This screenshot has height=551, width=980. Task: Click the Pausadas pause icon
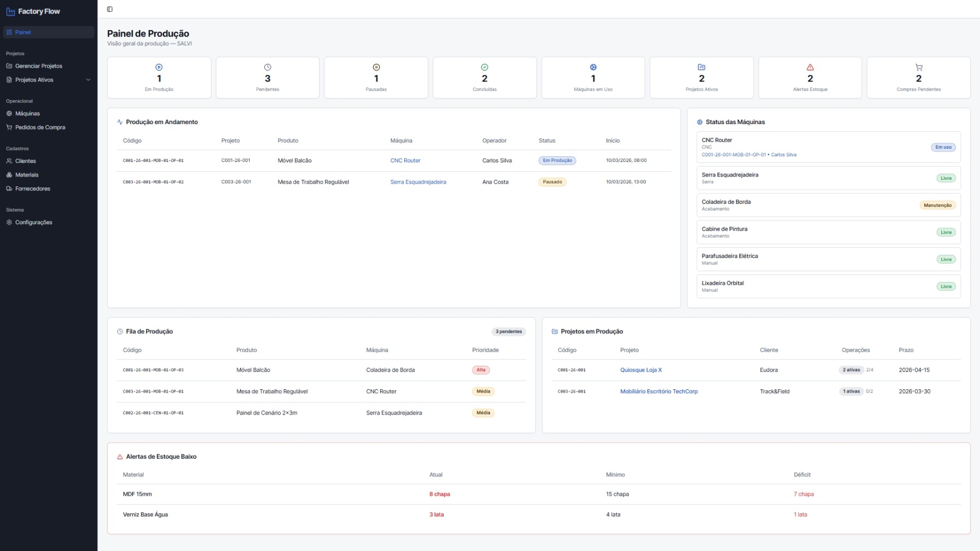point(376,67)
